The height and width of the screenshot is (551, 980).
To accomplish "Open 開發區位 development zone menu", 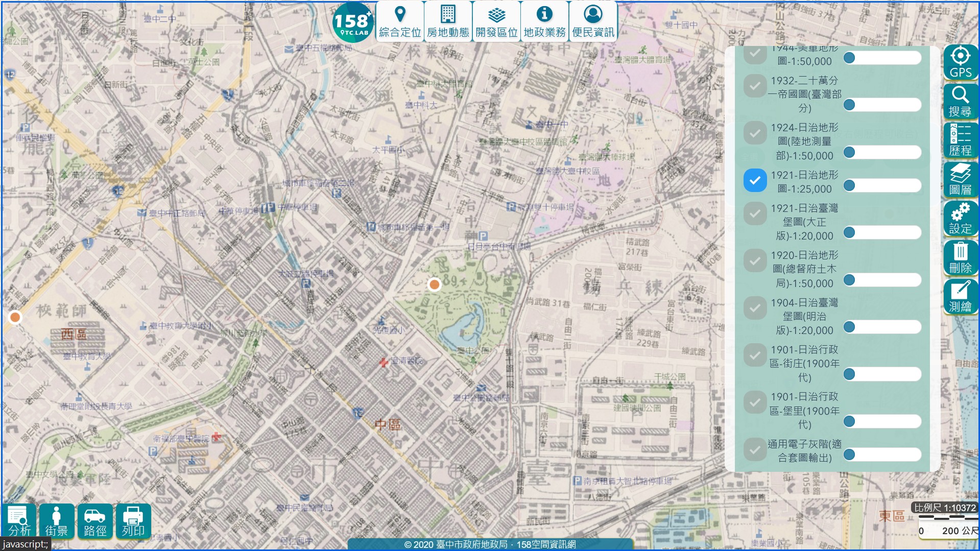I will pos(496,21).
